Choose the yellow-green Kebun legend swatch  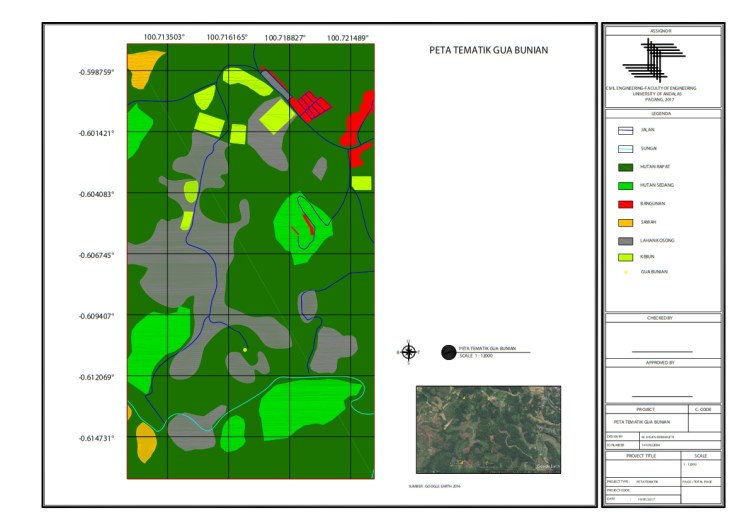[x=624, y=257]
